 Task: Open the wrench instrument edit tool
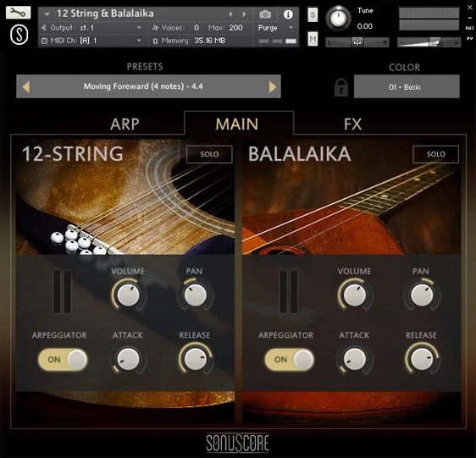pos(19,13)
